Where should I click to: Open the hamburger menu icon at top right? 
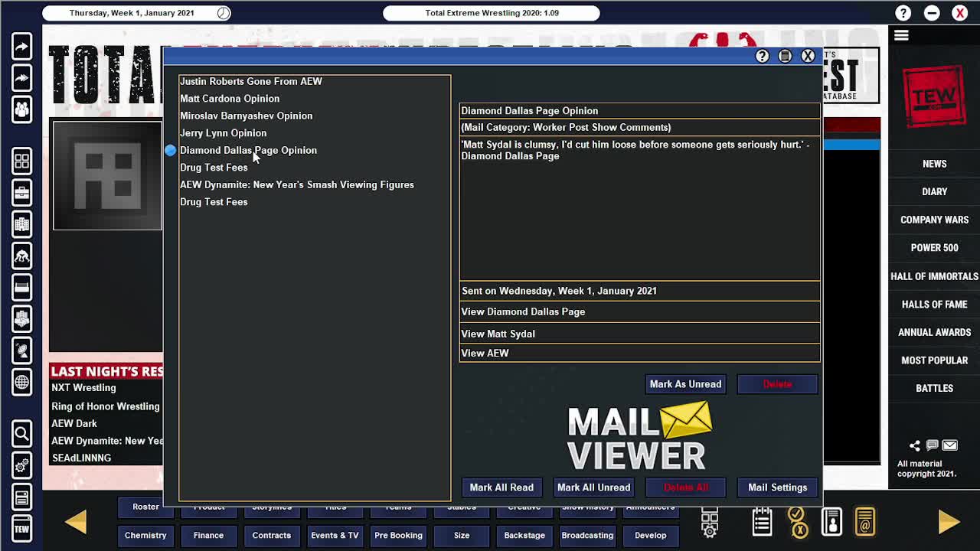coord(901,35)
